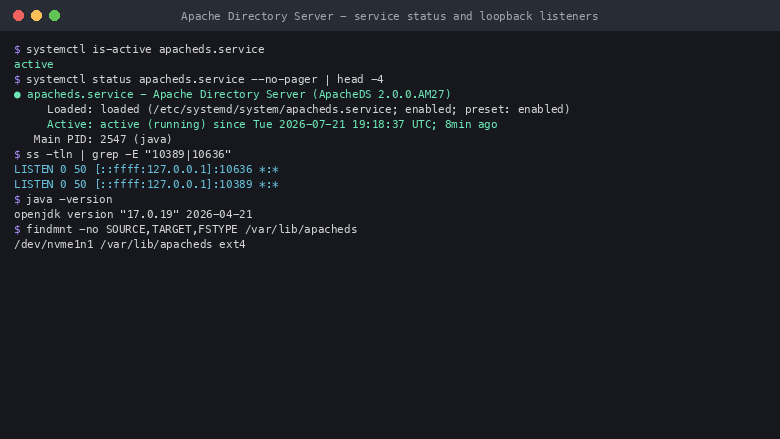Click the red close window button
Screen dimensions: 780x439
tap(18, 16)
